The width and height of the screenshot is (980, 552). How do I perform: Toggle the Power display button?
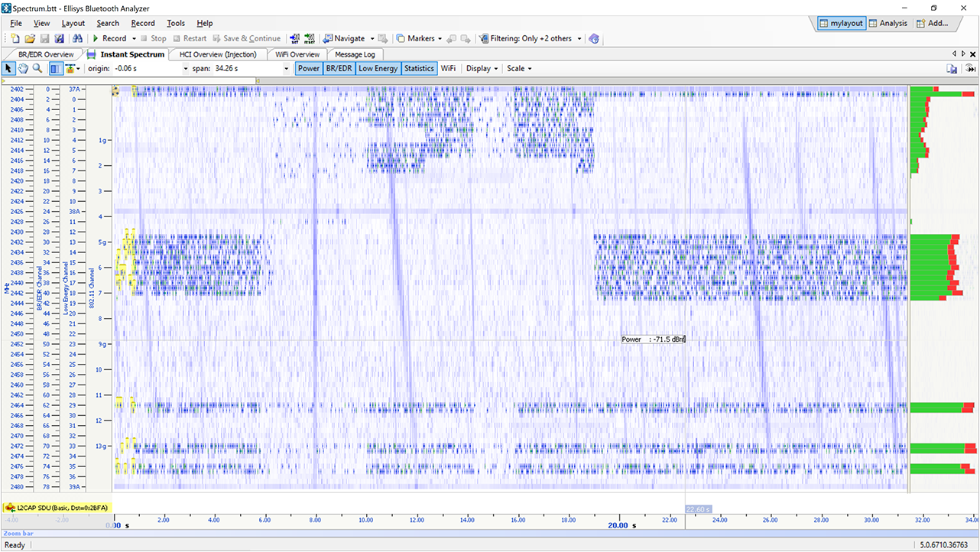click(309, 69)
